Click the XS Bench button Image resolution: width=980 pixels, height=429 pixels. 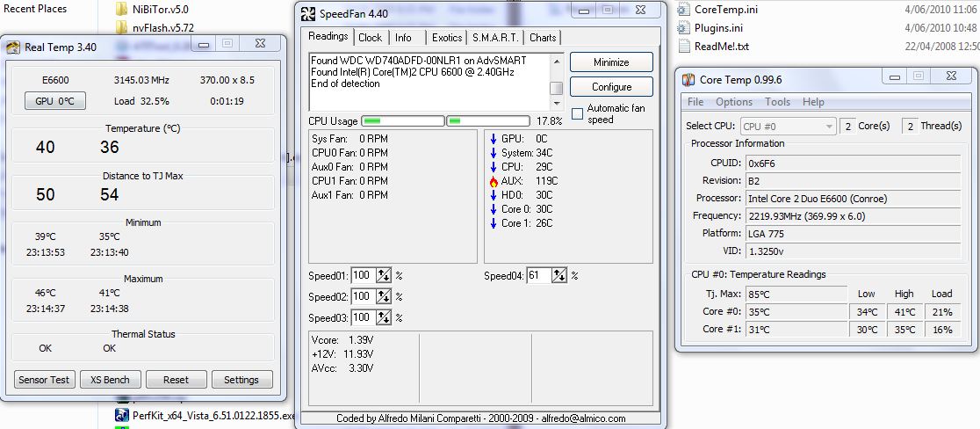pos(110,380)
